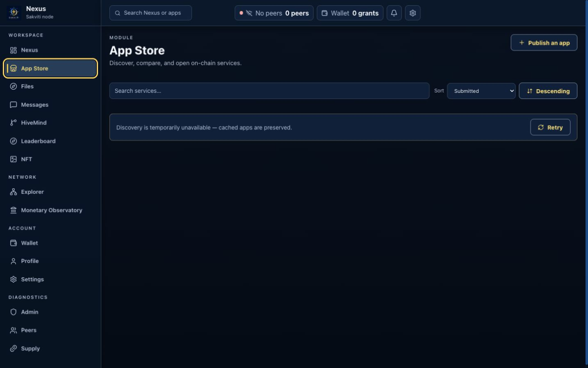
Task: Click the Discover, compare, and open on-chain services text
Action: tap(175, 63)
